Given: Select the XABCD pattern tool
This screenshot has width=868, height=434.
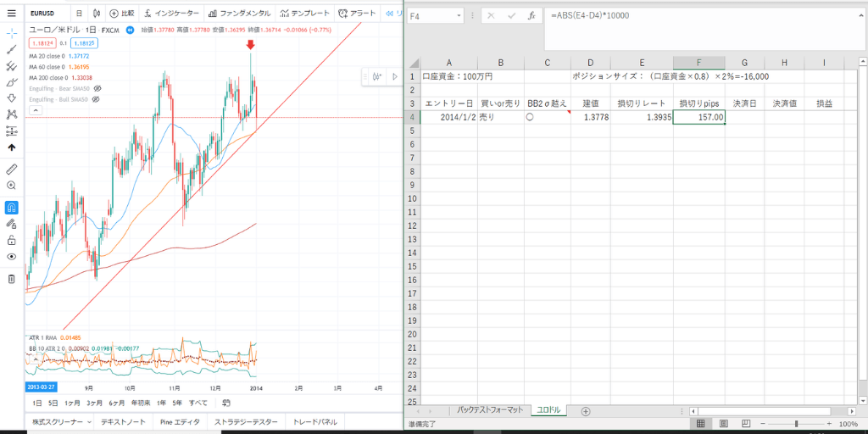Looking at the screenshot, I should pyautogui.click(x=12, y=114).
